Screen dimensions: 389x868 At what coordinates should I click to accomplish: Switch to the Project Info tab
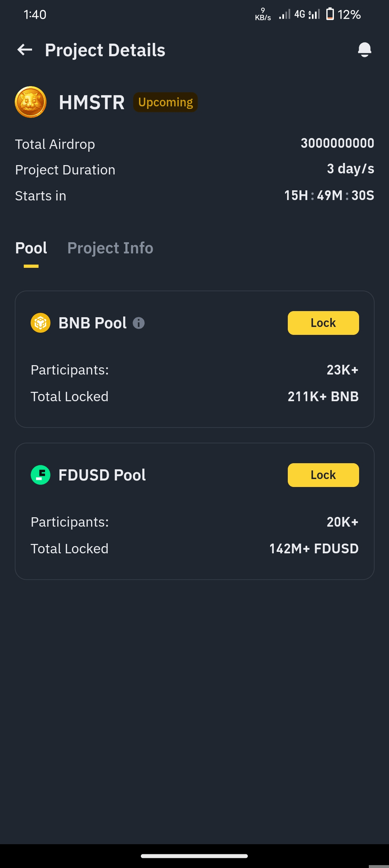[x=110, y=248]
